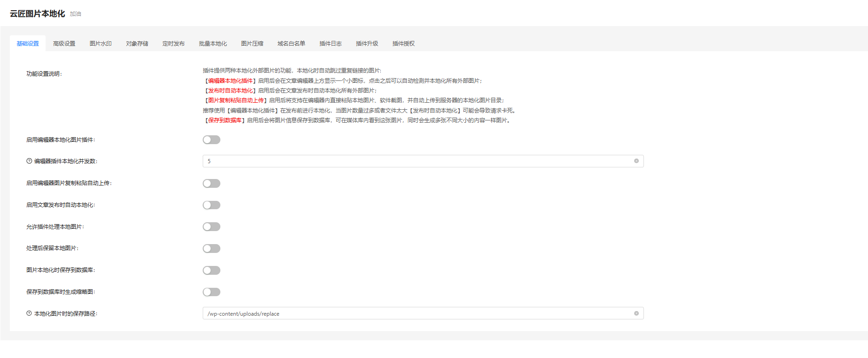
Task: Click the red 发布时自动本地化 text
Action: (230, 91)
